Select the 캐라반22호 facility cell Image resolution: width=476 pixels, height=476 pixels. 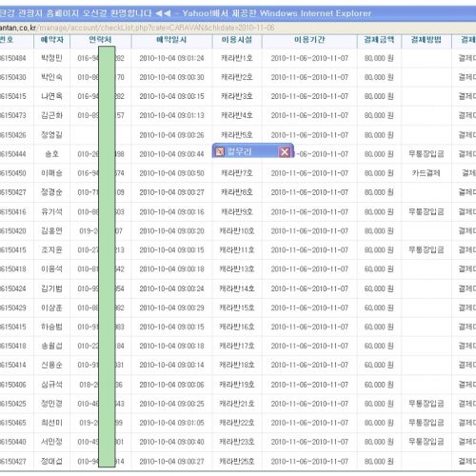237,423
